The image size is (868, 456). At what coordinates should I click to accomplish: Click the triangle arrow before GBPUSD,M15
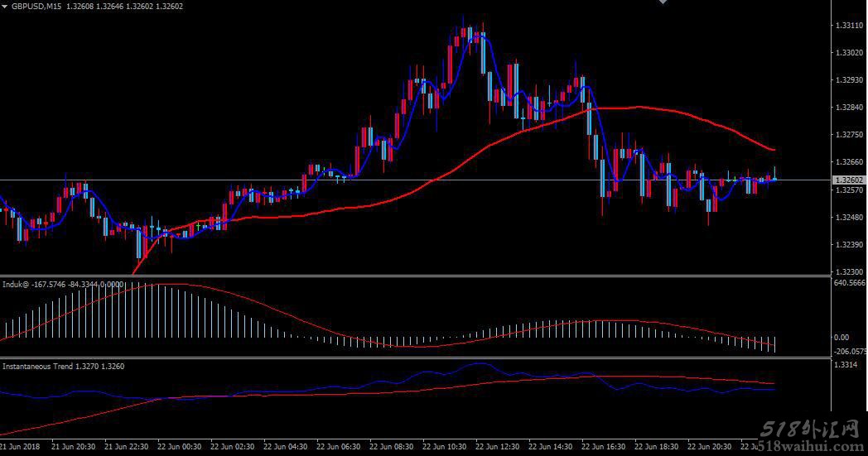point(5,7)
